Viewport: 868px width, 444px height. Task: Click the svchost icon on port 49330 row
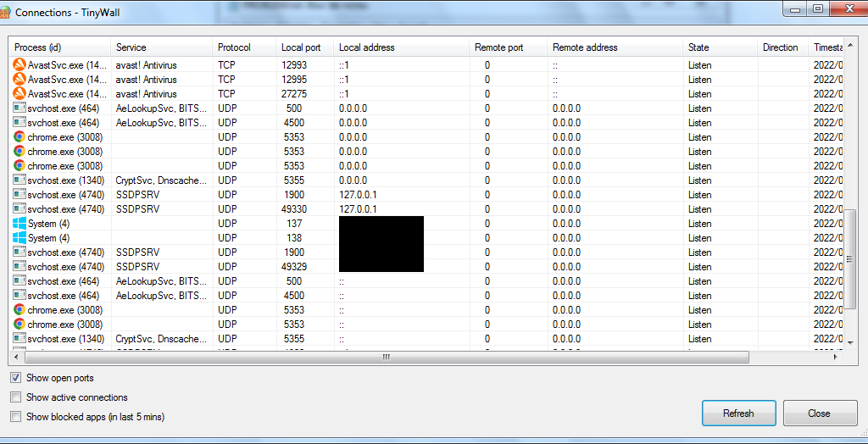point(19,208)
